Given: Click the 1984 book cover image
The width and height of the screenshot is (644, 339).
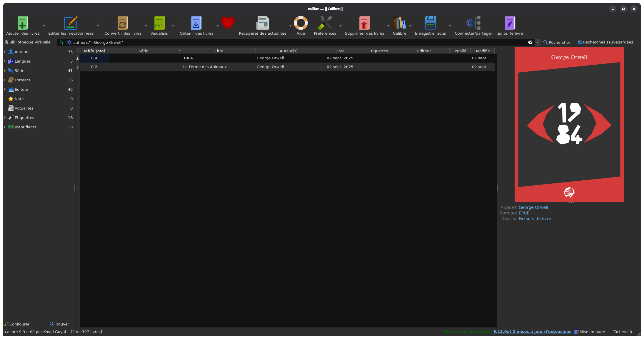Looking at the screenshot, I should pos(569,125).
